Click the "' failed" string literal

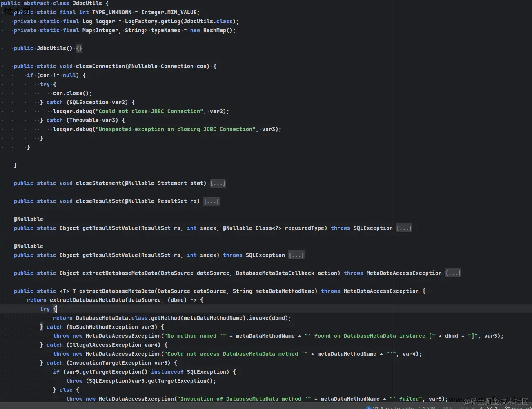(406, 399)
